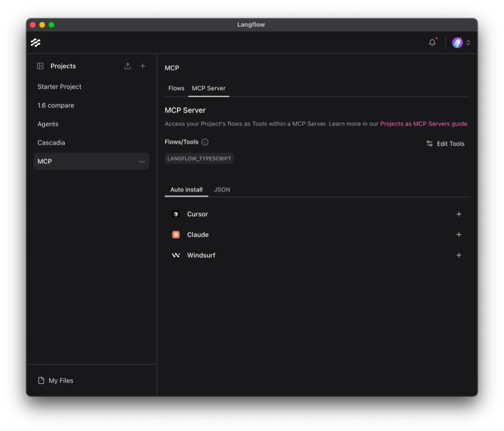This screenshot has height=431, width=504.
Task: Open notifications via the bell icon
Action: pos(432,42)
